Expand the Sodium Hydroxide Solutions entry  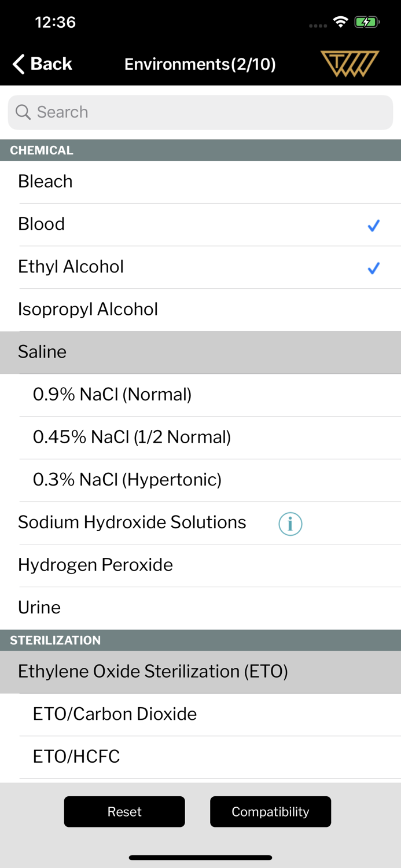click(x=131, y=522)
